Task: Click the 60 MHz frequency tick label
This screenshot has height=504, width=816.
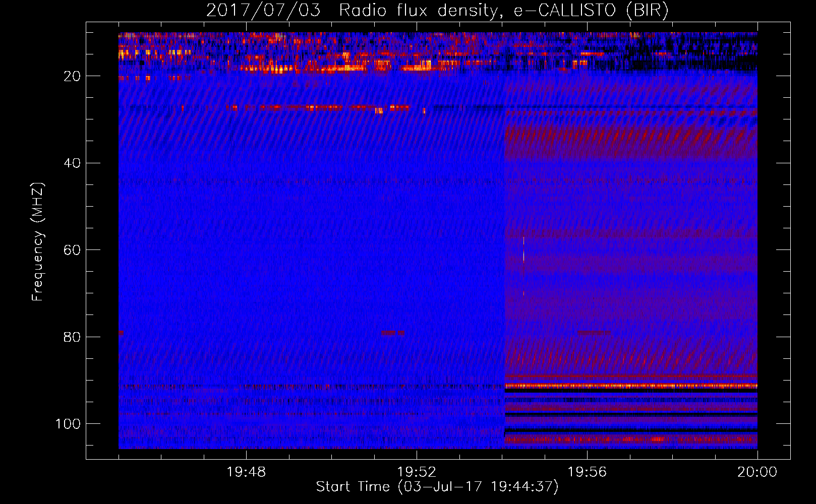Action: [x=72, y=250]
